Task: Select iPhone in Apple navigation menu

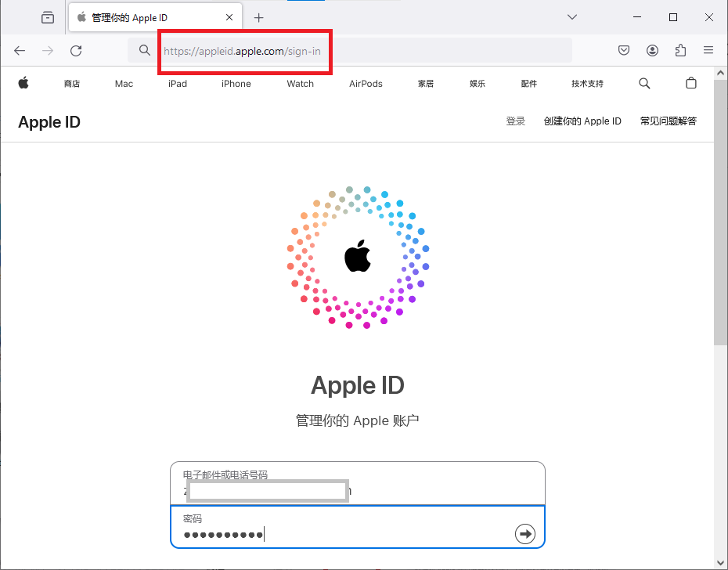Action: (236, 84)
